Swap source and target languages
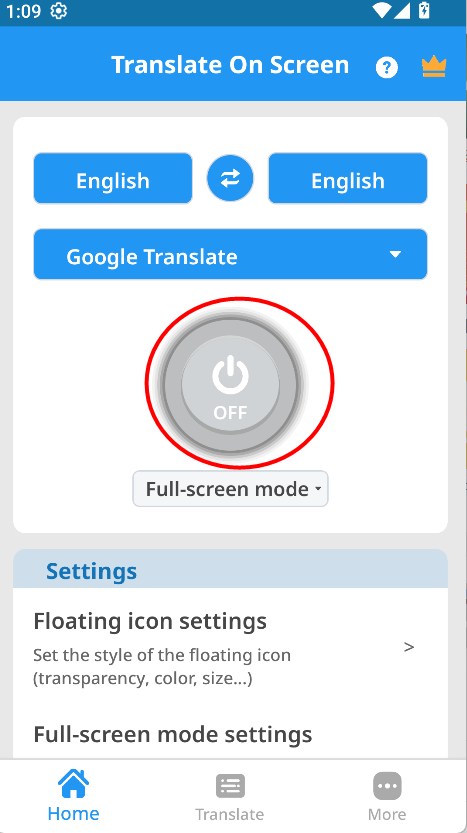The image size is (467, 833). click(x=230, y=178)
